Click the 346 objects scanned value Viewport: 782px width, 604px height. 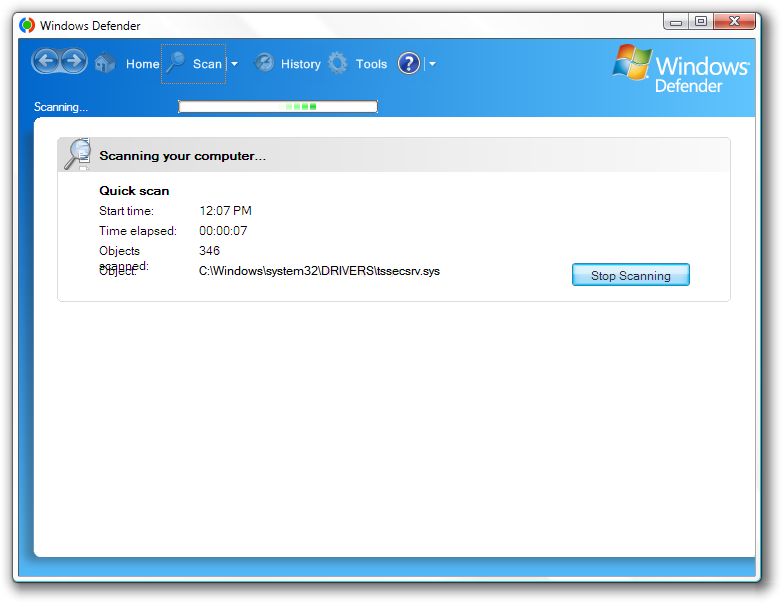(x=209, y=251)
